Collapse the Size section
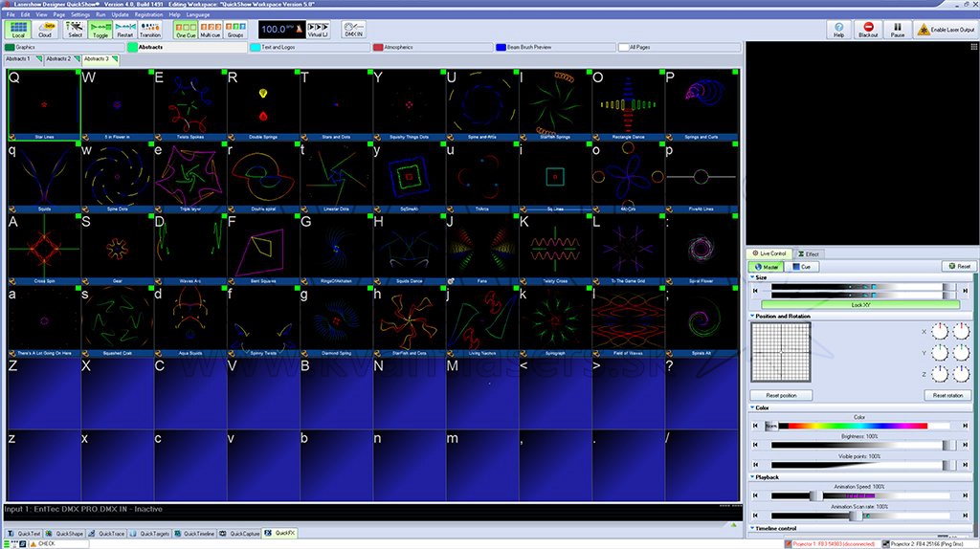Screen dimensions: 980x549 coord(752,277)
